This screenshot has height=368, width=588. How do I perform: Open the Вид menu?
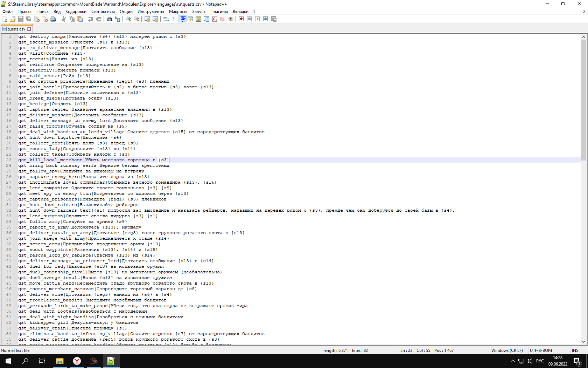(57, 12)
